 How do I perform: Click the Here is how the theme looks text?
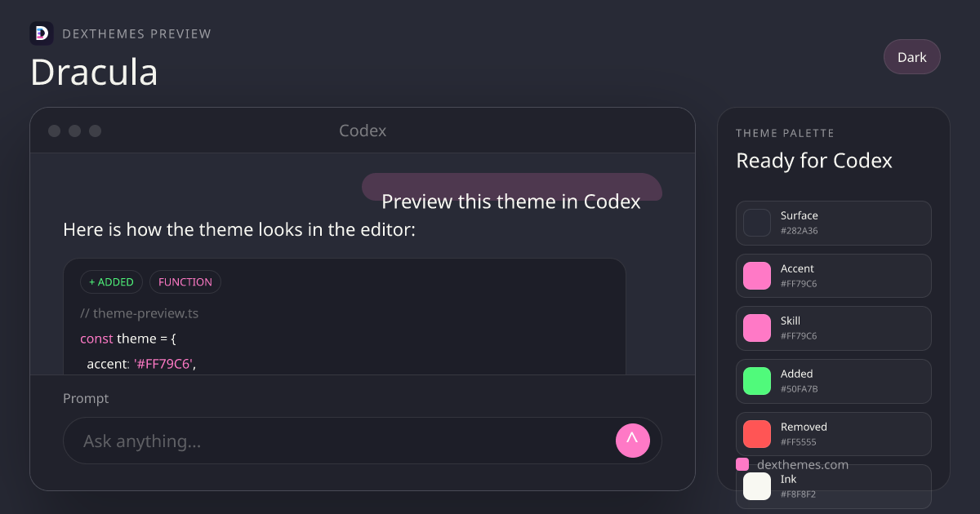point(239,230)
